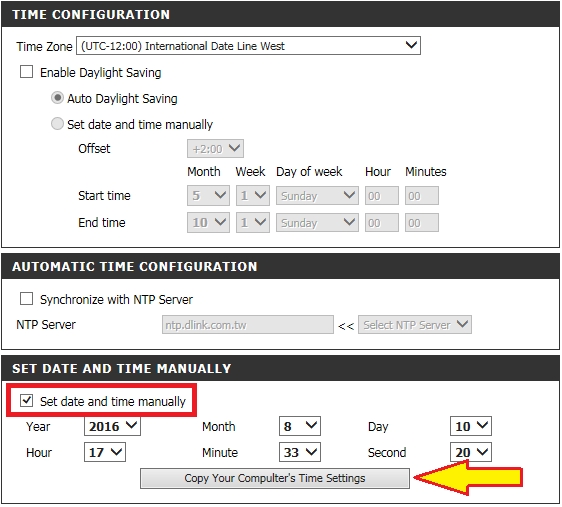The image size is (562, 507).
Task: Open the Second 20 dropdown
Action: click(471, 452)
